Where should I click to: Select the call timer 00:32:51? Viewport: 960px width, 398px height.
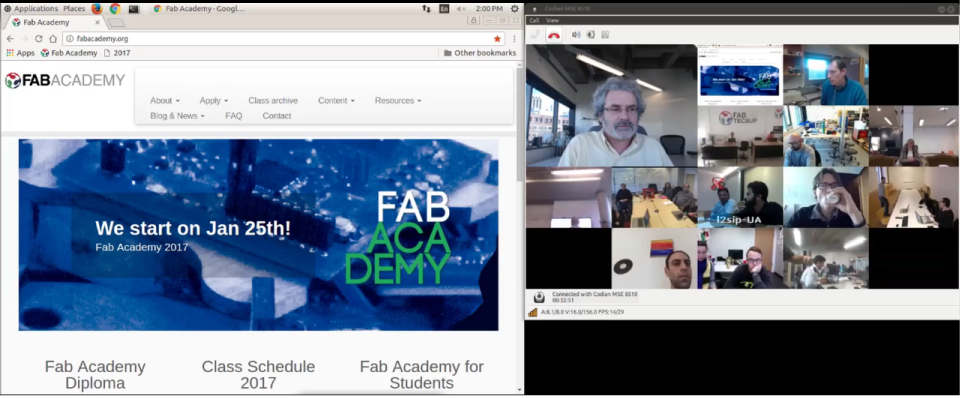[x=563, y=301]
